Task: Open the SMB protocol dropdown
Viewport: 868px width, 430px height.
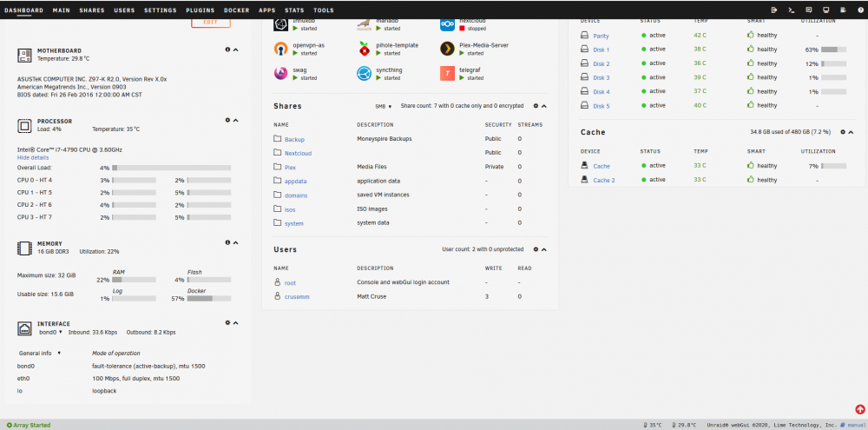Action: [x=383, y=106]
